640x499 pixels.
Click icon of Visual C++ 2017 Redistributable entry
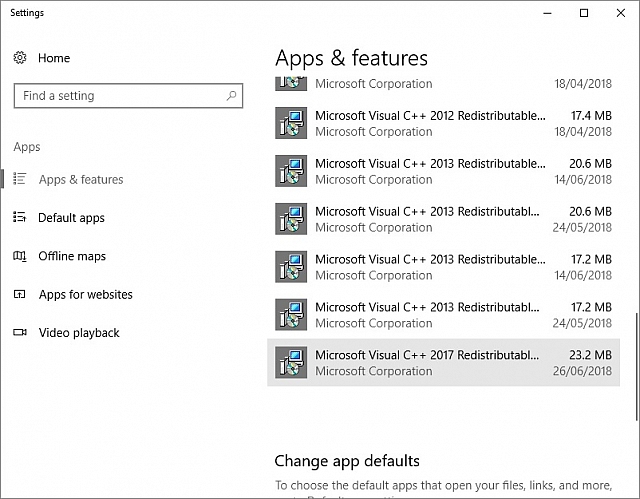[291, 362]
